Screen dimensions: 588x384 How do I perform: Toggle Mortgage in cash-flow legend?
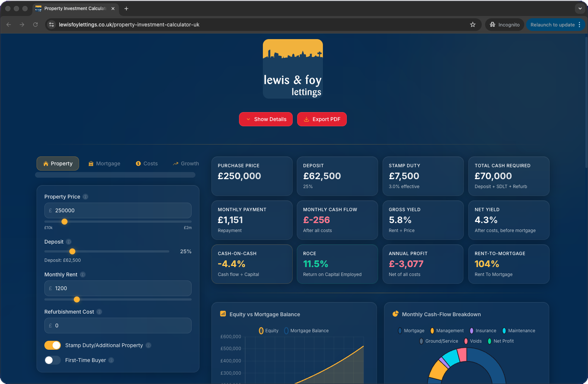pos(411,331)
